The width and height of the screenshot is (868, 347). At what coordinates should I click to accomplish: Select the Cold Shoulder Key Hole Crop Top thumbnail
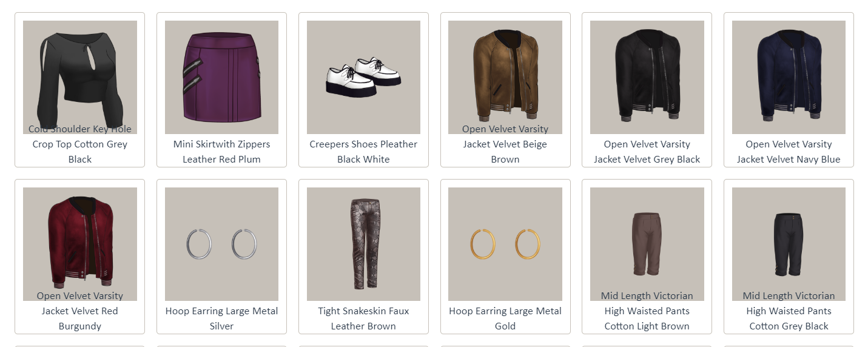point(80,77)
